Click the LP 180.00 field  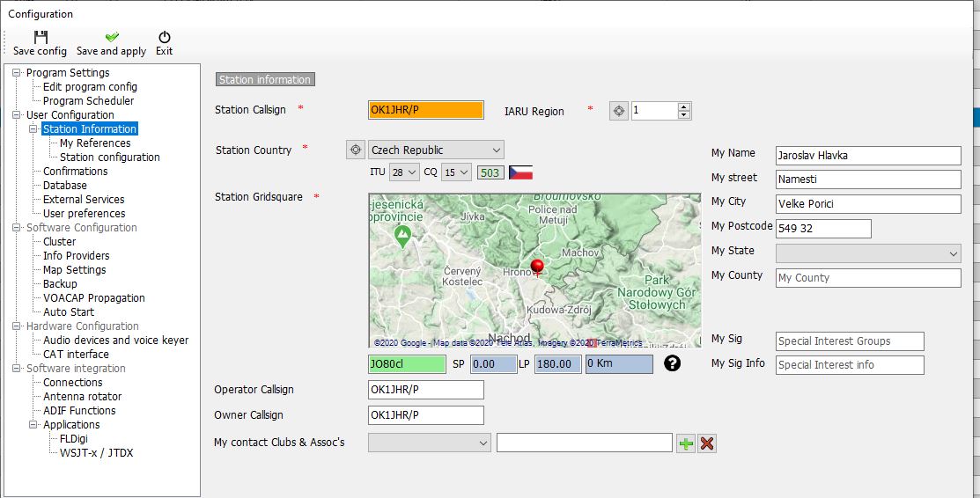[x=558, y=363]
